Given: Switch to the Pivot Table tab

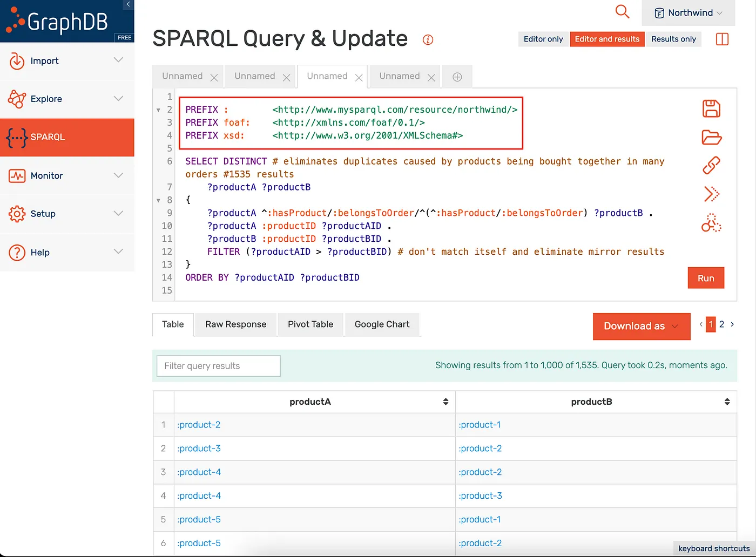Looking at the screenshot, I should tap(310, 324).
